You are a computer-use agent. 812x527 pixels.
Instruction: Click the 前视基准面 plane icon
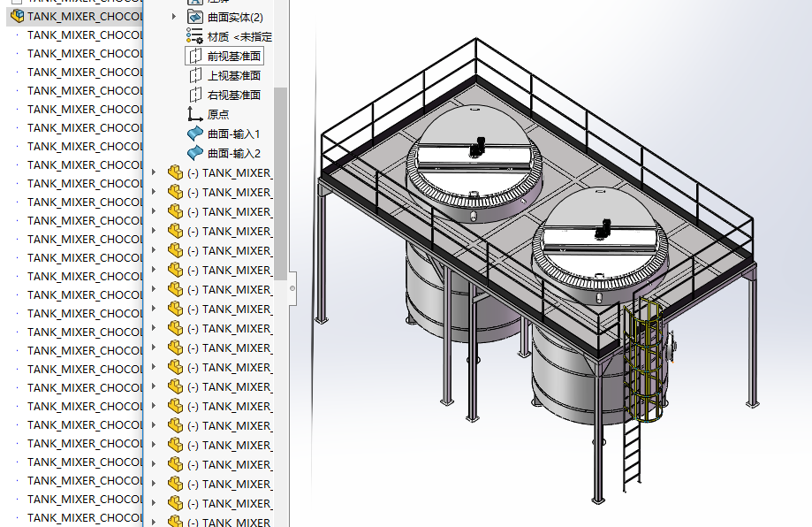click(195, 56)
